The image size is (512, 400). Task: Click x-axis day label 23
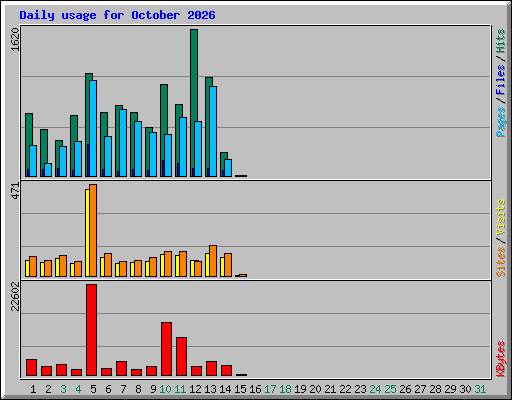[x=360, y=389]
